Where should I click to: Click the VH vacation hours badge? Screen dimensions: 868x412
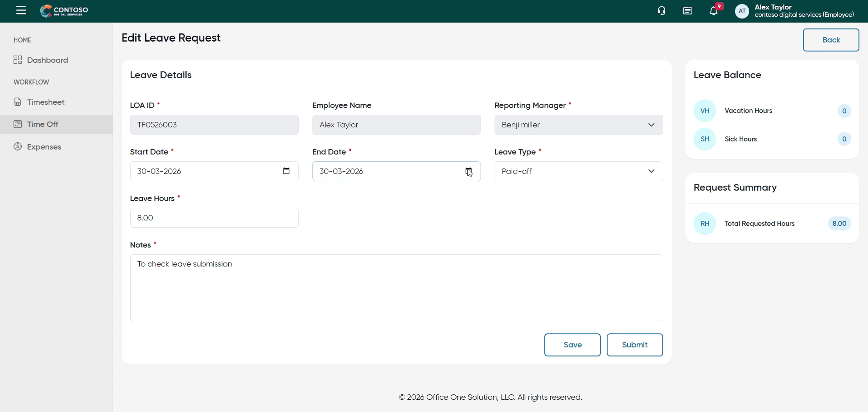[x=704, y=111]
